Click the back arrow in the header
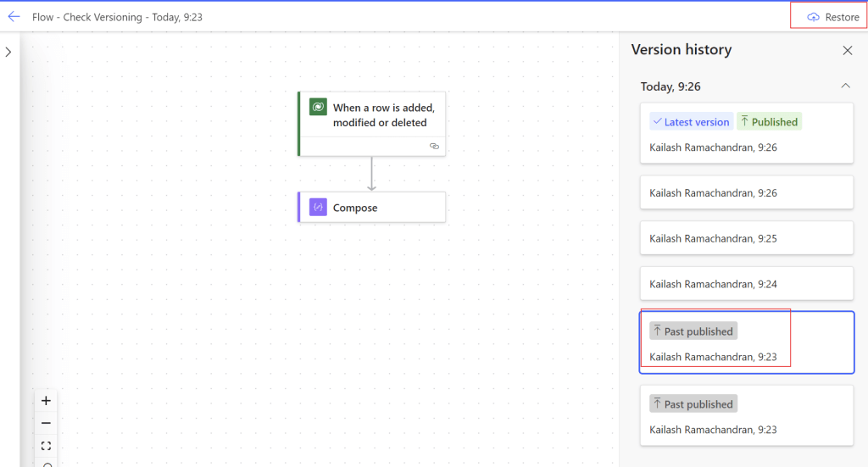868x467 pixels. tap(14, 16)
